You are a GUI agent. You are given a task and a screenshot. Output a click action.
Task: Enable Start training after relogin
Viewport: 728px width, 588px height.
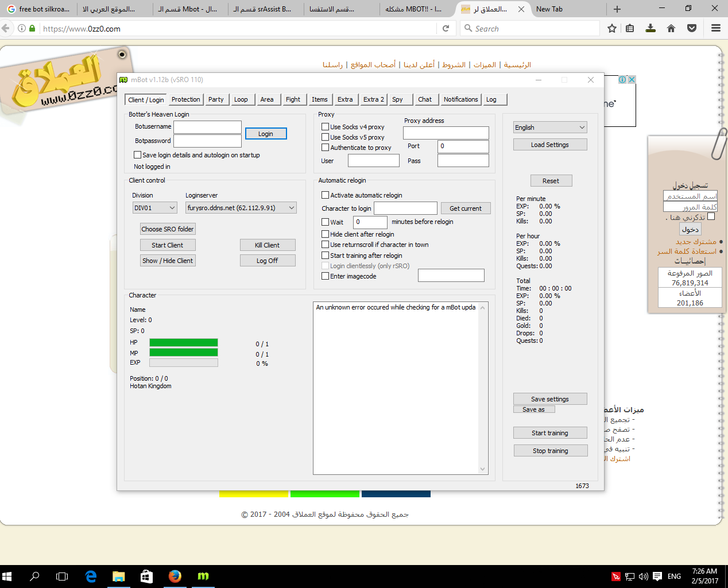tap(326, 256)
